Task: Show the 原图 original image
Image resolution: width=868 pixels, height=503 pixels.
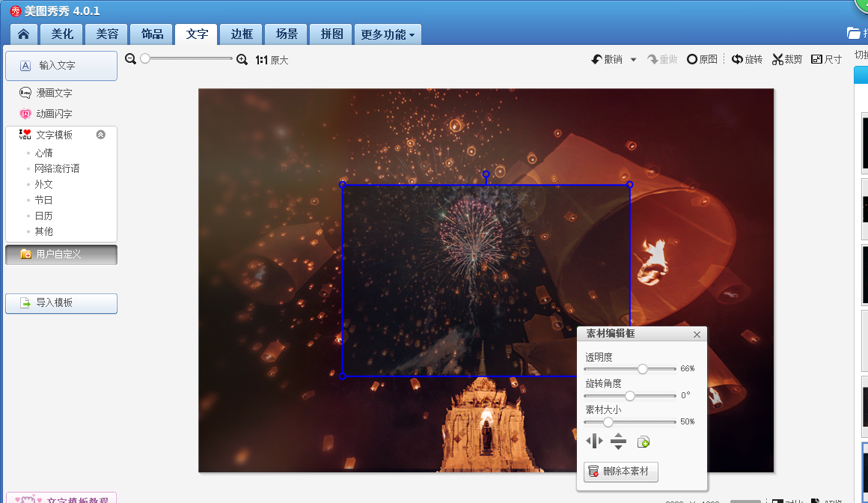Action: [702, 59]
